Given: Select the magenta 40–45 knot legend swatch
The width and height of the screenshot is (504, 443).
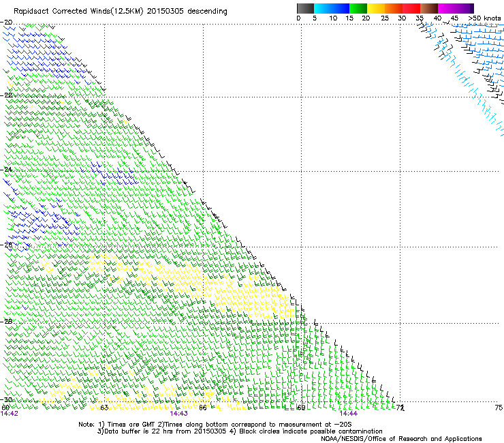Looking at the screenshot, I should 447,8.
